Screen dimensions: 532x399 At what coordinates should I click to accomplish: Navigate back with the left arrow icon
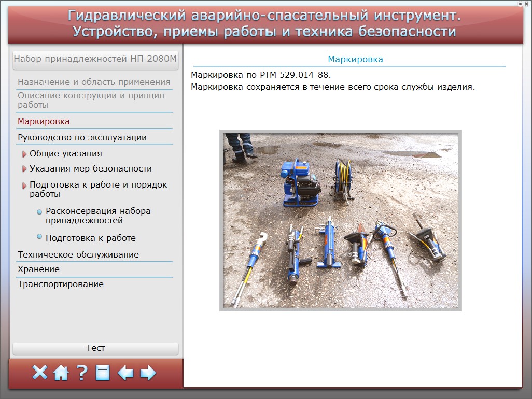(x=125, y=373)
